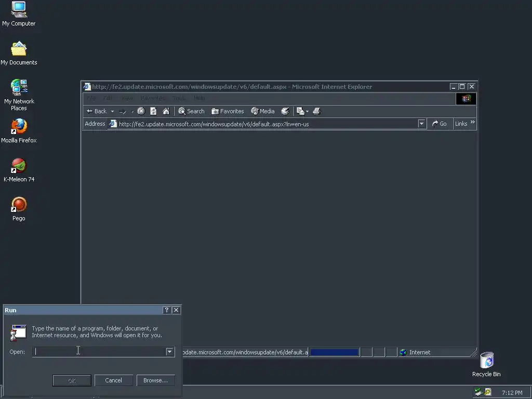Open the Media pane in IE
The image size is (532, 399).
point(262,111)
